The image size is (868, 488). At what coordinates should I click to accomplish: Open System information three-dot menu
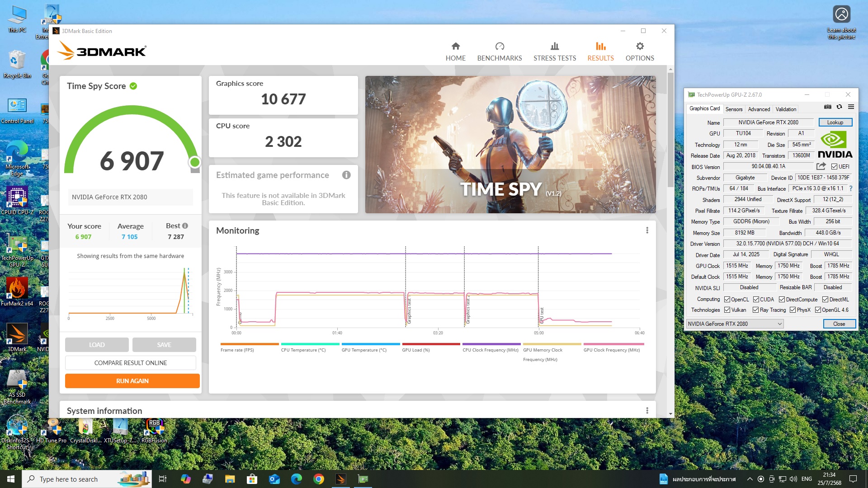coord(647,411)
